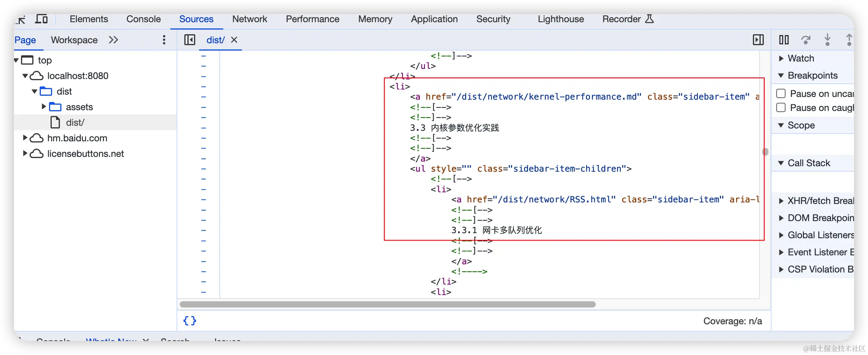
Task: Collapse the Breakpoints section
Action: [781, 76]
